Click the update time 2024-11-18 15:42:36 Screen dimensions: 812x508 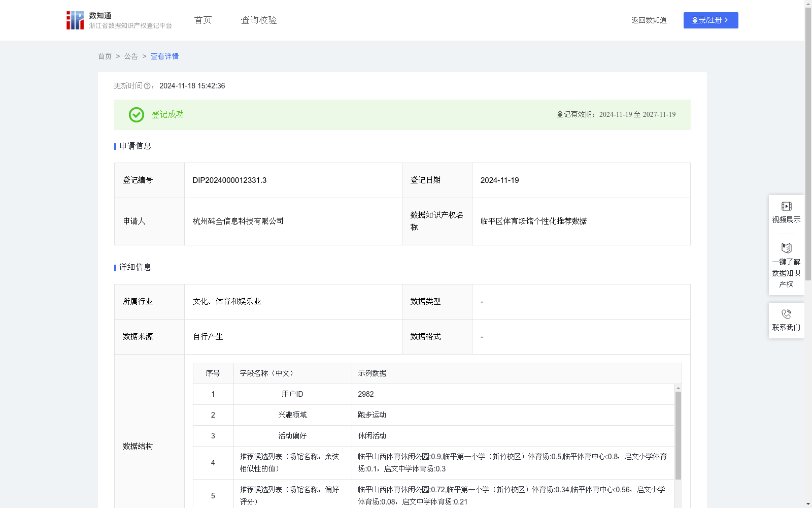[192, 86]
